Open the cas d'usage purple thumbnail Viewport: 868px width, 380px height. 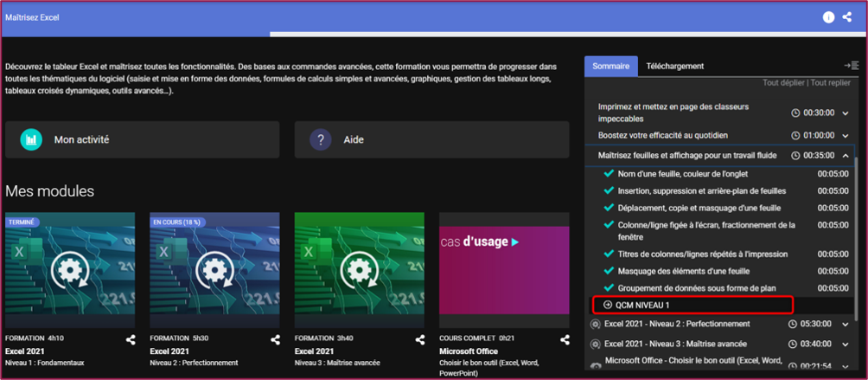[x=504, y=271]
